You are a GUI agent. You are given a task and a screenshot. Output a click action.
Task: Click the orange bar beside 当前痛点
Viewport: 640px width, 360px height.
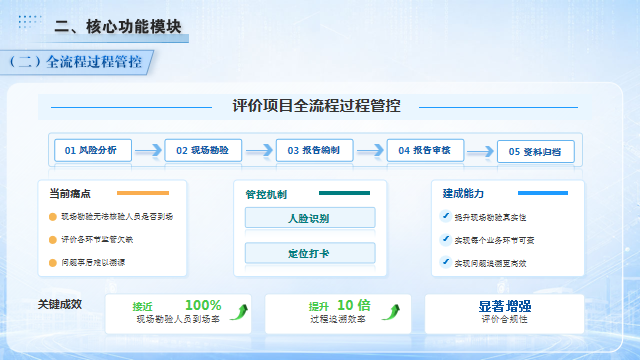[x=143, y=193]
